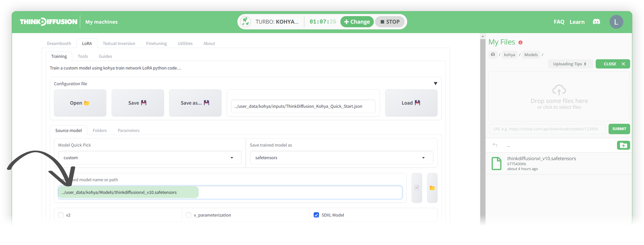The width and height of the screenshot is (644, 245).
Task: Toggle the v_parameterization checkbox
Action: pos(189,215)
